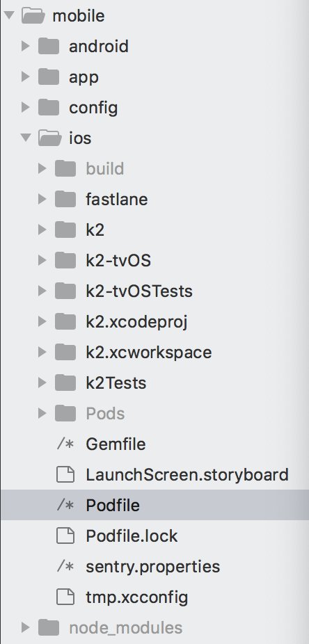
Task: Expand the k2-tvOS folder triangle
Action: pyautogui.click(x=42, y=260)
